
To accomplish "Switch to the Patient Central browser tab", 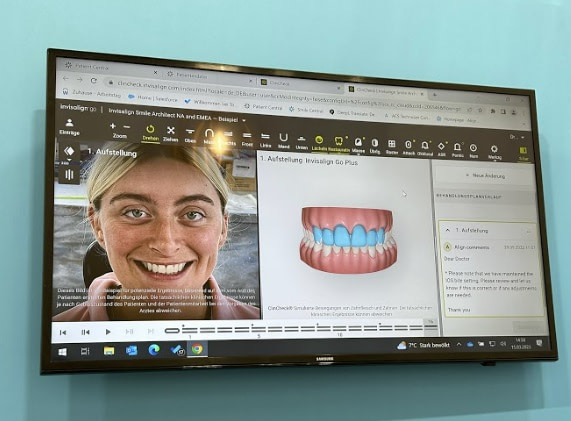I will (109, 67).
